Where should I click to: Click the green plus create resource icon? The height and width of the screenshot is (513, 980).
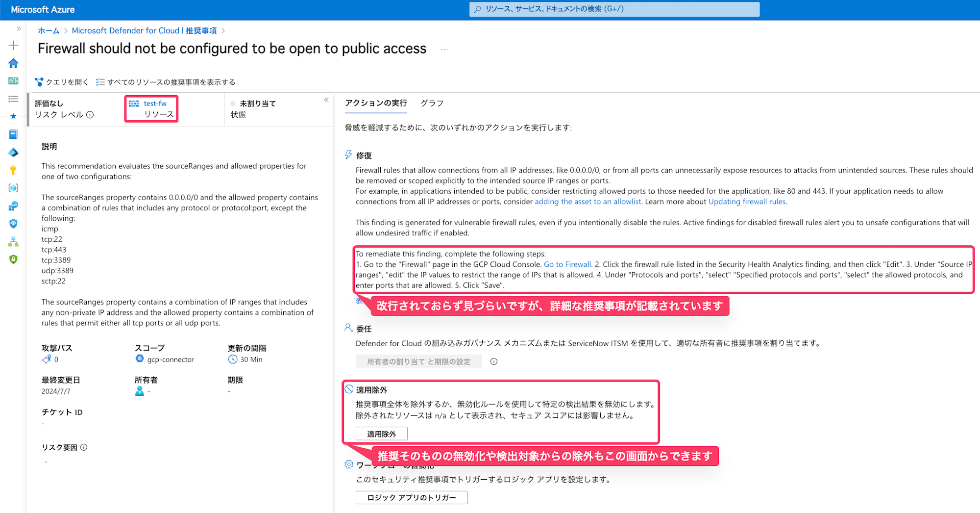pos(13,45)
